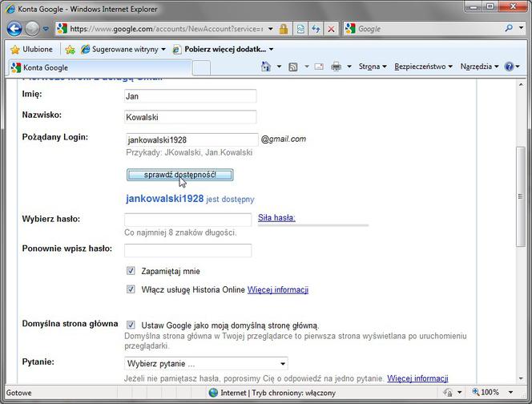Click the vertical scrollbar thumb

pos(521,196)
